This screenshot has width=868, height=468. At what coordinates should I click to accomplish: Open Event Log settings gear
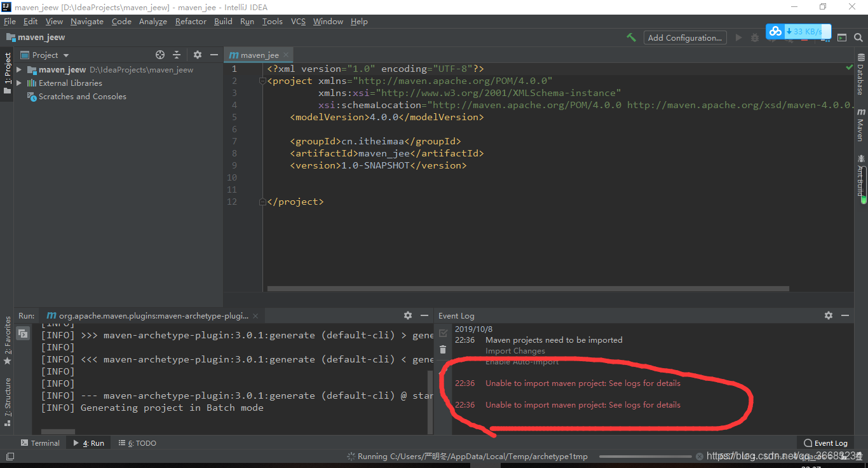(829, 315)
